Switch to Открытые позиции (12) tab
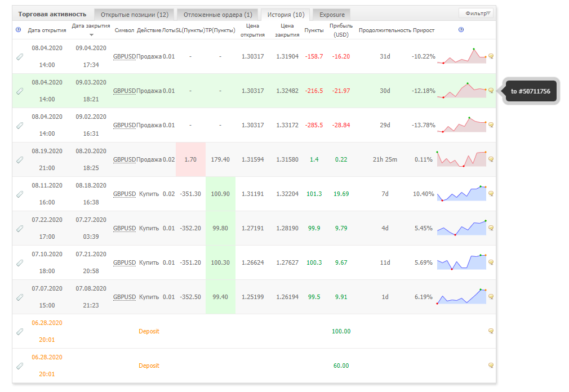 134,15
